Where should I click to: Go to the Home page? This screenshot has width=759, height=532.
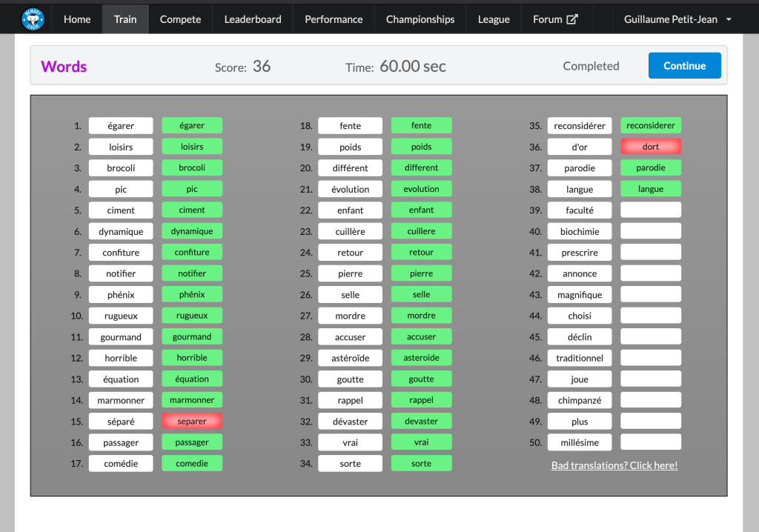click(x=77, y=19)
